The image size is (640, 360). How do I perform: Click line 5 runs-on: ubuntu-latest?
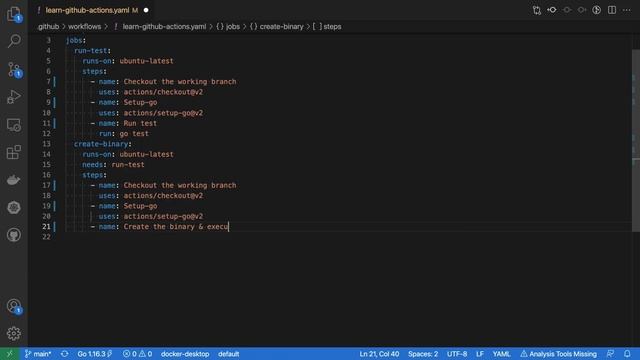pos(128,61)
